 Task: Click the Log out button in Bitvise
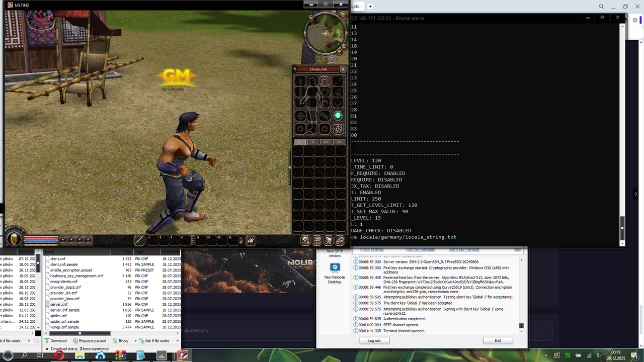click(374, 340)
